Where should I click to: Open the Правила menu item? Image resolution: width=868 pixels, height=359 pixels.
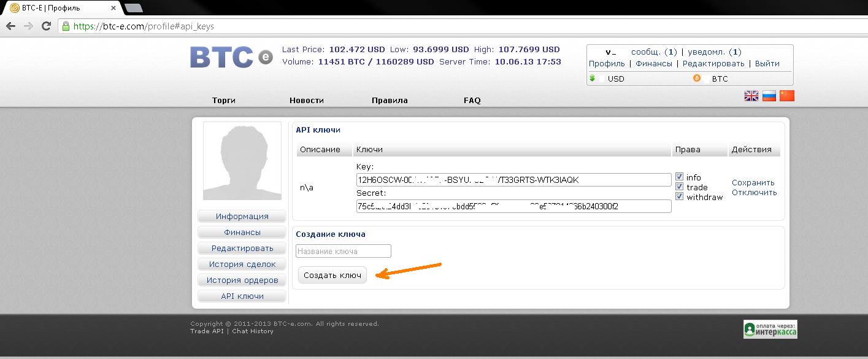click(390, 100)
